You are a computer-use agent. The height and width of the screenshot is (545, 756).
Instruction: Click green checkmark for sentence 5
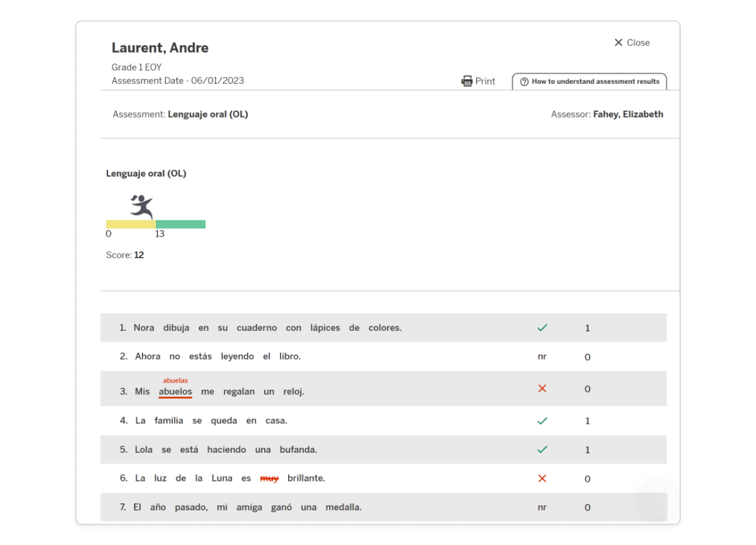tap(542, 450)
